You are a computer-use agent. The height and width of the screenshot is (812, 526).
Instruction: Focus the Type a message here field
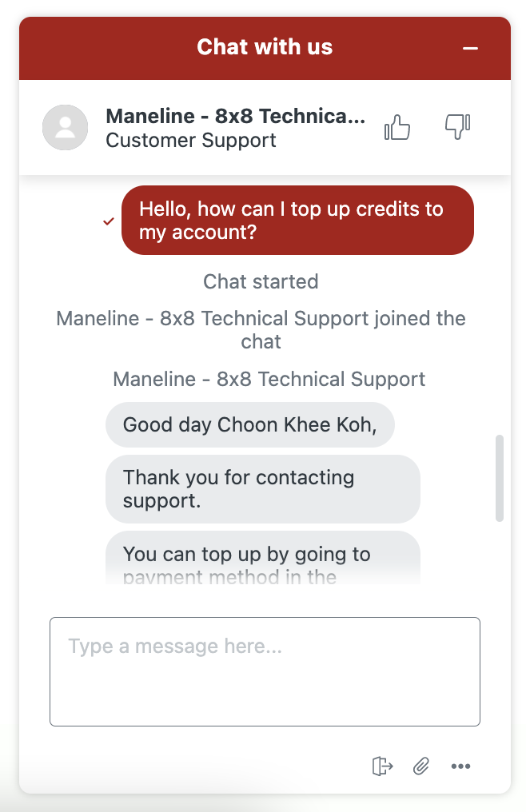pyautogui.click(x=265, y=671)
